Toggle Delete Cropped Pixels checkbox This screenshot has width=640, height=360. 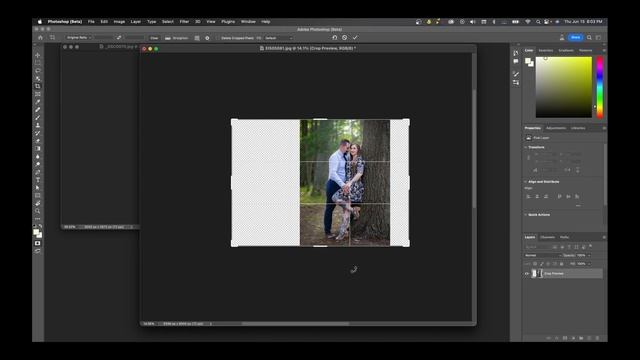click(x=218, y=38)
